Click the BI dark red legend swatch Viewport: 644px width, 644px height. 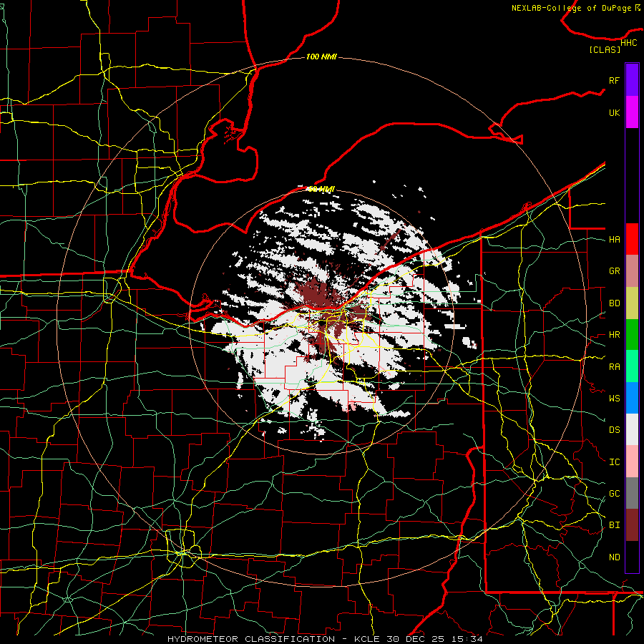pyautogui.click(x=632, y=525)
